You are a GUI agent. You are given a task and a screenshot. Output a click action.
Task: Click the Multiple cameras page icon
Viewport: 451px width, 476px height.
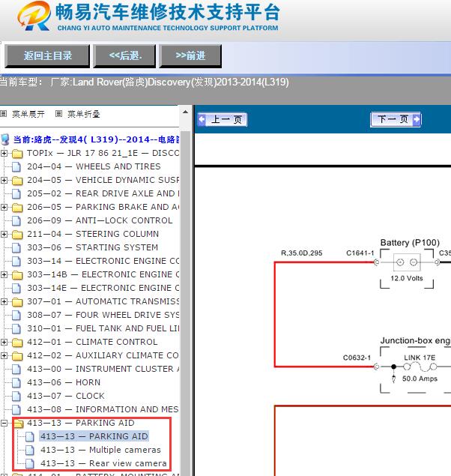tap(30, 451)
